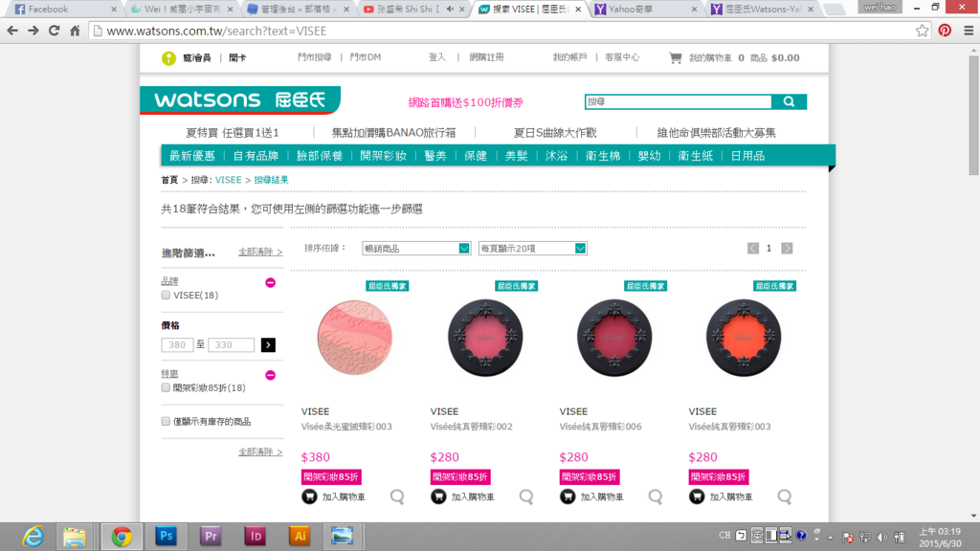Screen dimensions: 980x551
Task: Launch Illustrator from the taskbar
Action: click(300, 536)
